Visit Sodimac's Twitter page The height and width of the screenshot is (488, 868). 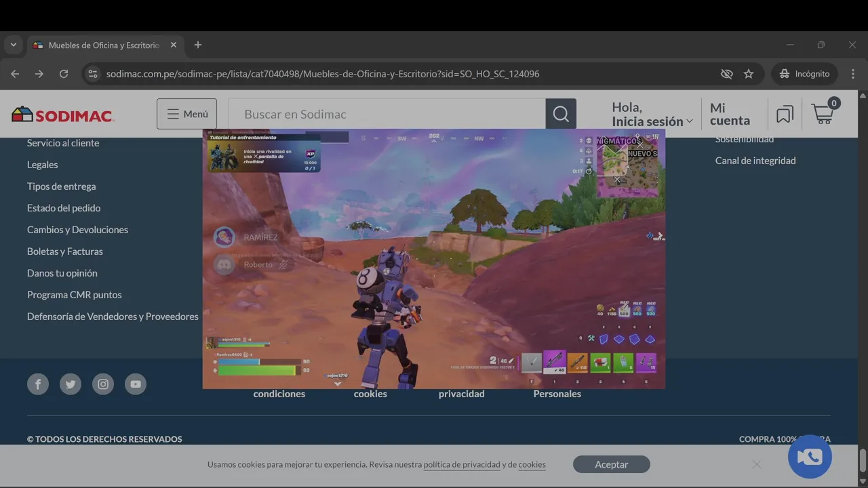(71, 384)
